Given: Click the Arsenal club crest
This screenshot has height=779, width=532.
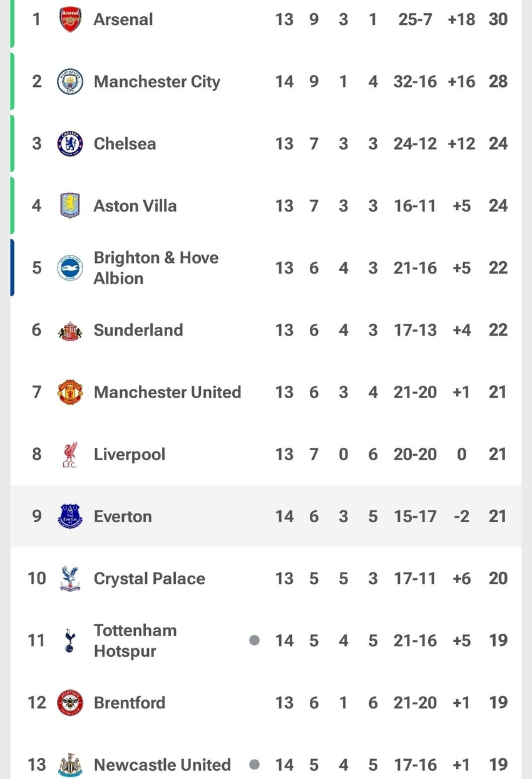Looking at the screenshot, I should pyautogui.click(x=70, y=19).
